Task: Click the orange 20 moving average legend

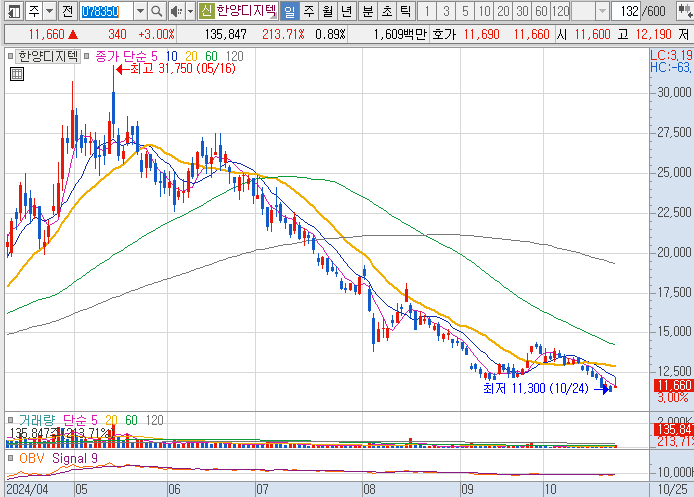Action: click(191, 56)
